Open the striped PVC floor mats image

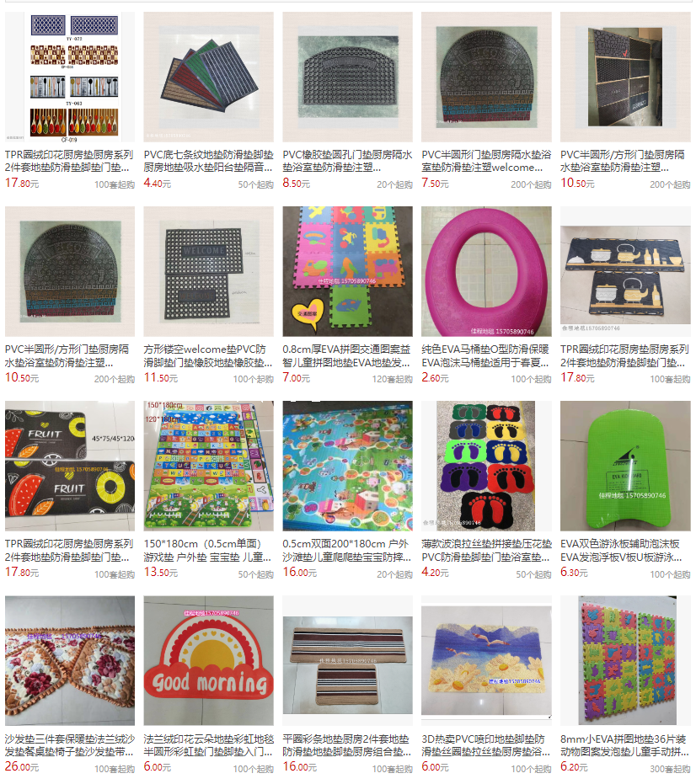pyautogui.click(x=209, y=77)
